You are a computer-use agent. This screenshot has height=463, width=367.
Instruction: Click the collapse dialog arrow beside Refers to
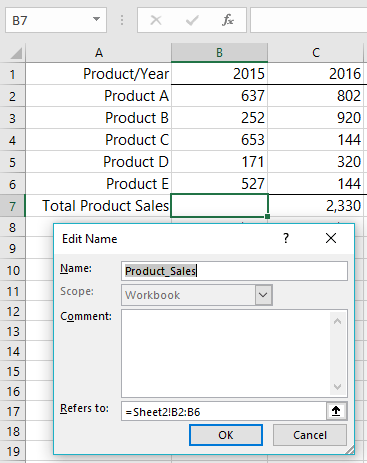tap(336, 411)
